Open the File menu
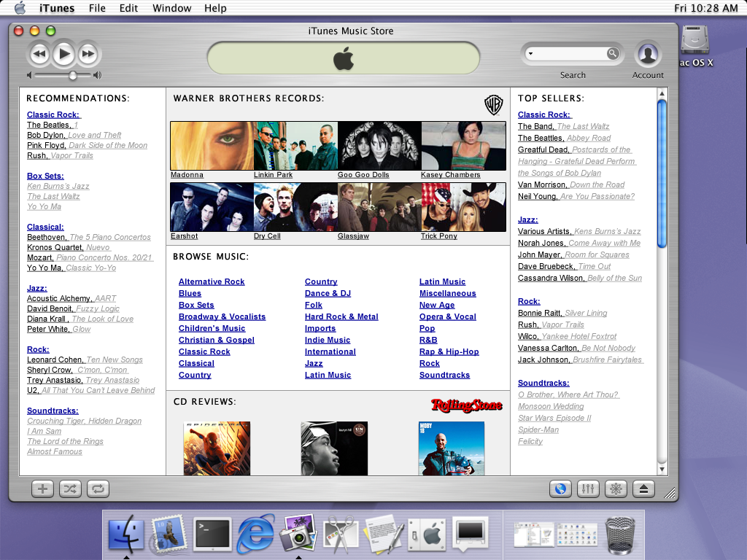The image size is (747, 560). 97,8
